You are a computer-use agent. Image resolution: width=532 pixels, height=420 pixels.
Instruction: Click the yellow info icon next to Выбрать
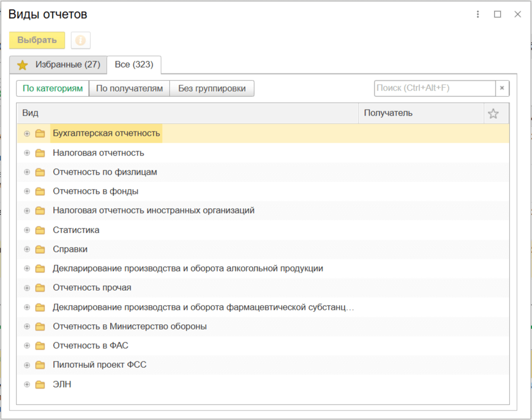point(80,40)
